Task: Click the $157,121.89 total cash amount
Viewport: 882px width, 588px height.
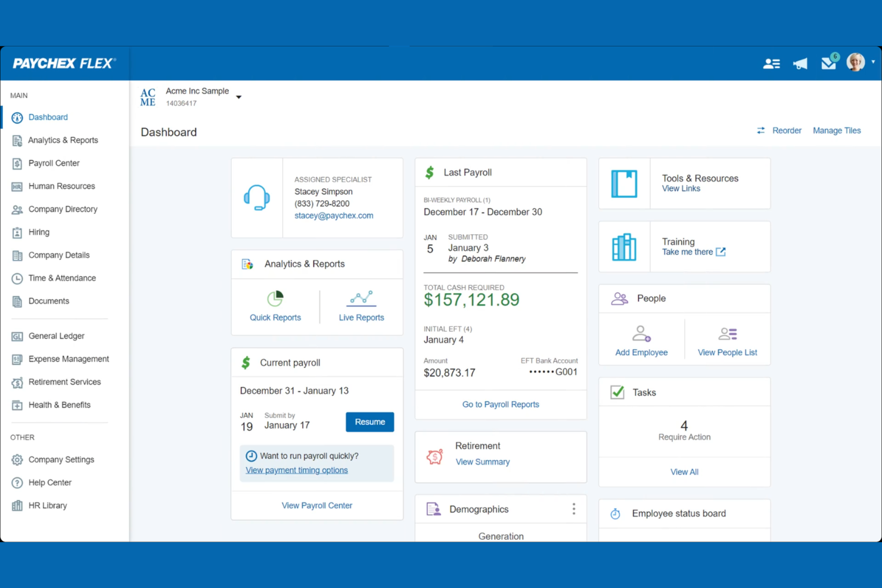Action: tap(471, 300)
